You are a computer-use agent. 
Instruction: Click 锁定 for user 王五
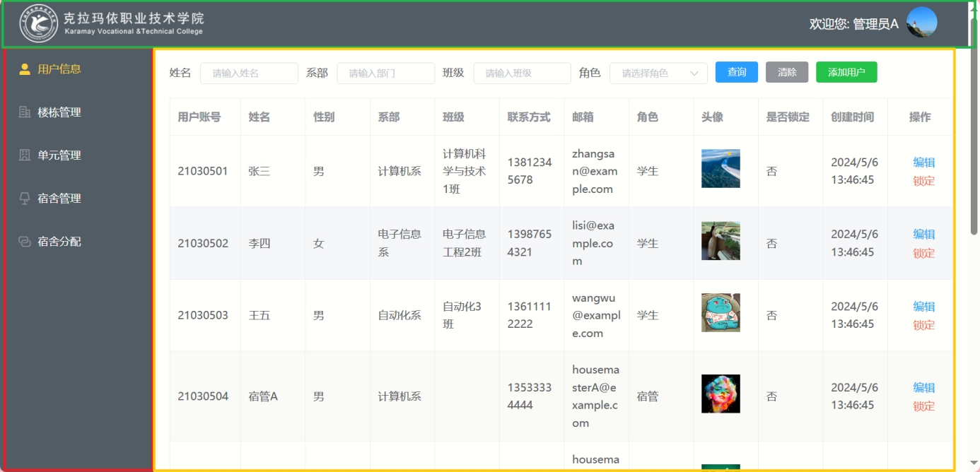point(923,325)
